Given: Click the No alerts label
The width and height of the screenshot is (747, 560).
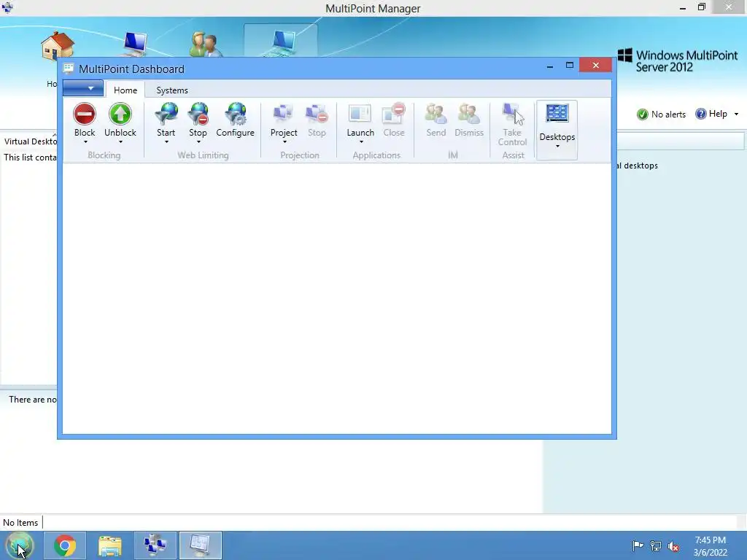Looking at the screenshot, I should click(x=668, y=114).
